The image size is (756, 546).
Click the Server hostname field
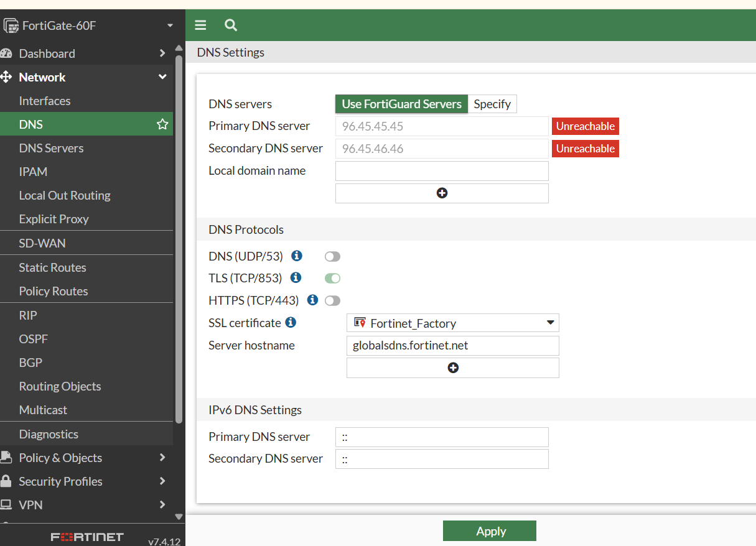point(453,346)
